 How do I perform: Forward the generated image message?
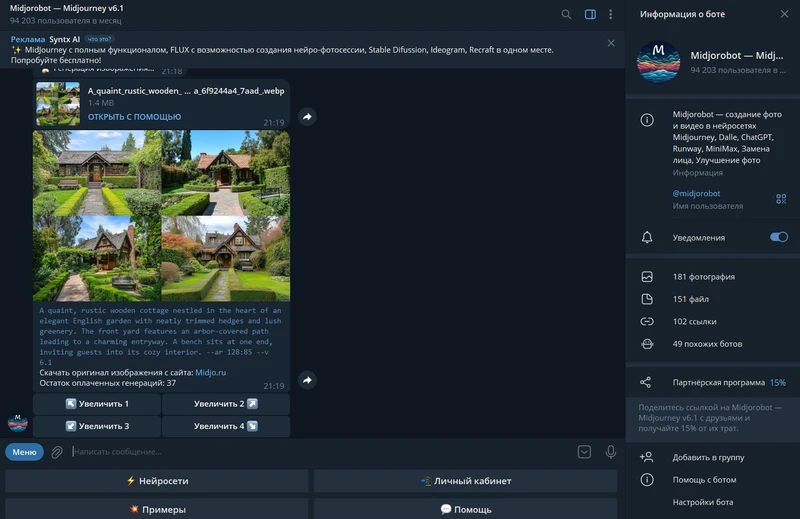click(307, 380)
